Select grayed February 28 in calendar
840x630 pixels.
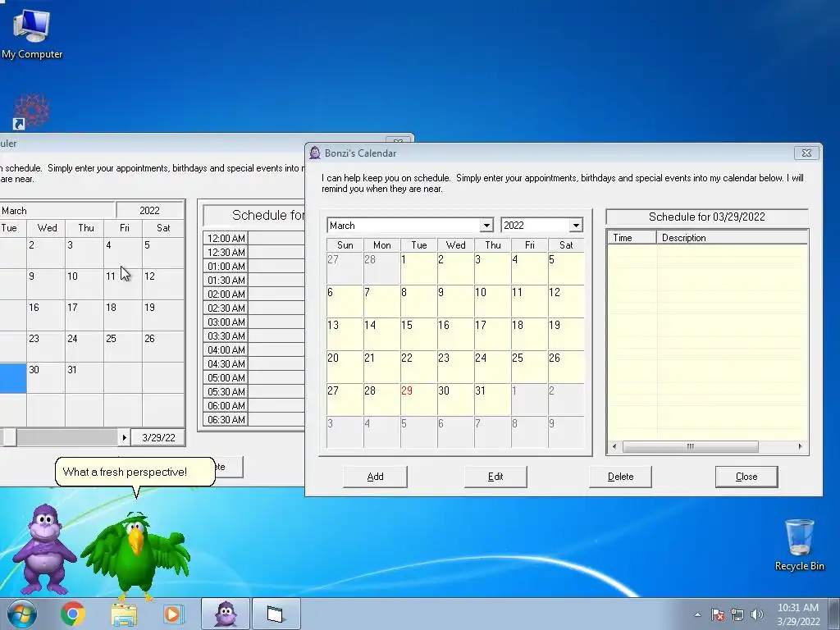pyautogui.click(x=381, y=268)
